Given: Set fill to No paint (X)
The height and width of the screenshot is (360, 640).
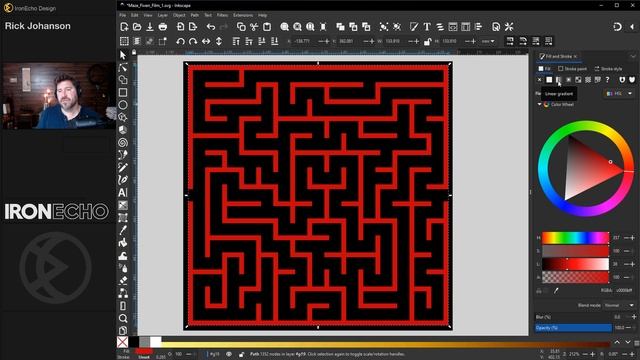Looking at the screenshot, I should [539, 80].
